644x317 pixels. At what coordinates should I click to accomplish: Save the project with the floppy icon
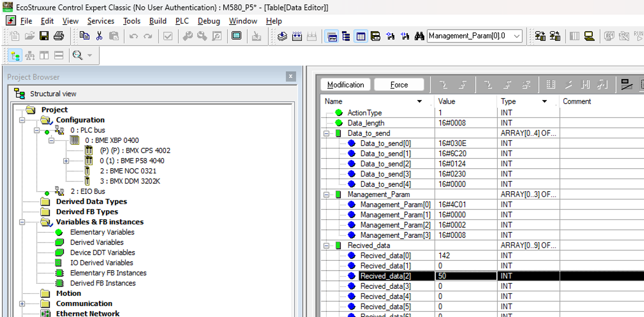(44, 36)
